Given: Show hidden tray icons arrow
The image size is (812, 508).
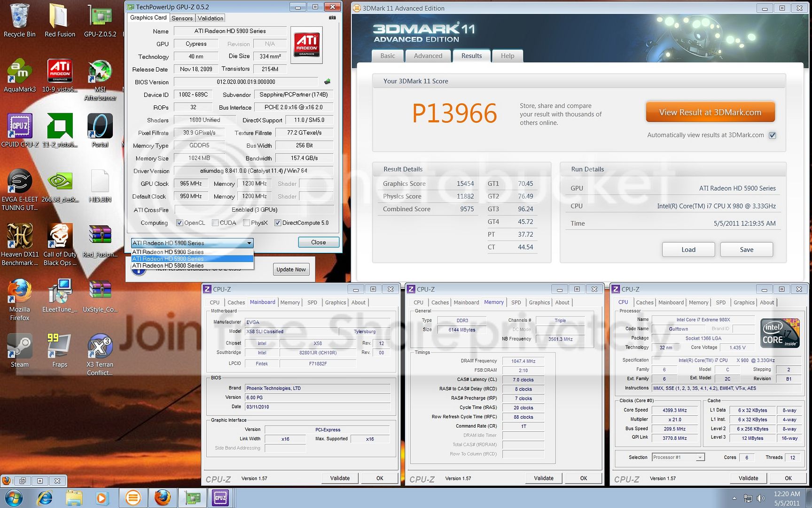Looking at the screenshot, I should (x=734, y=498).
